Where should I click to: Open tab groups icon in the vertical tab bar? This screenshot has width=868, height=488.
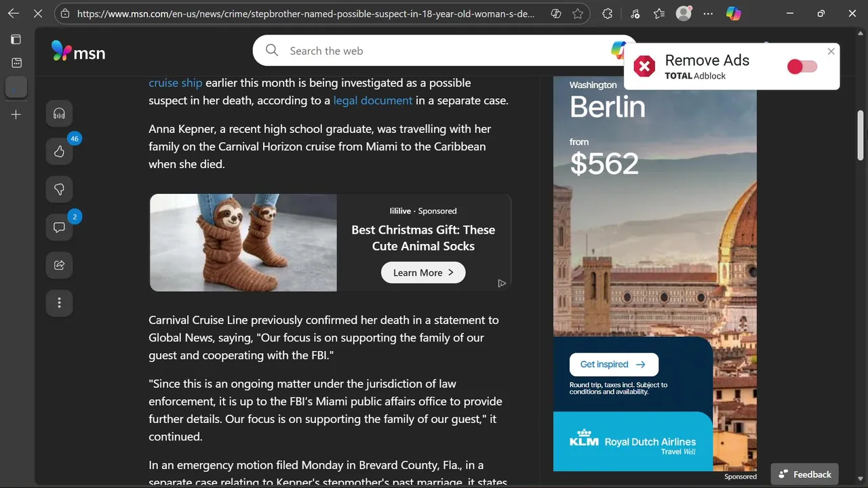coord(16,63)
